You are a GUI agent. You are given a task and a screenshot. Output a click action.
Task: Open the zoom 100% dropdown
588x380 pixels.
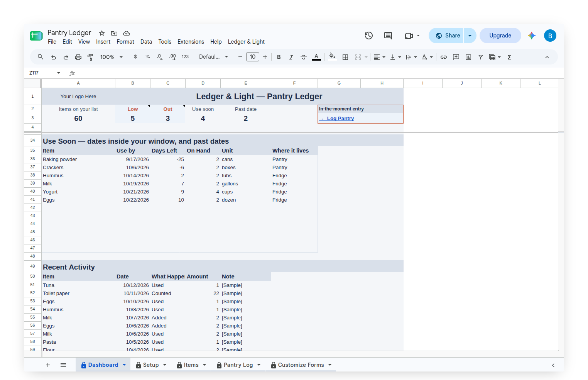click(112, 57)
